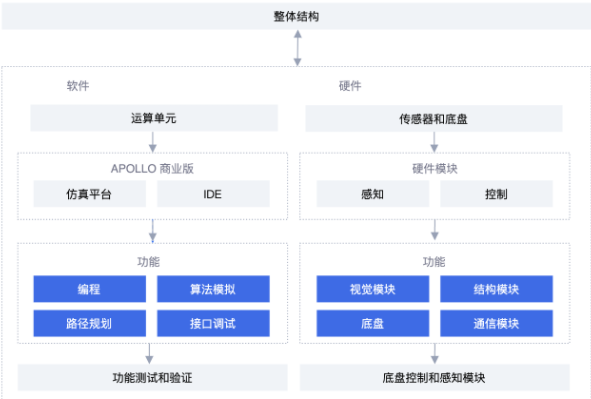The height and width of the screenshot is (399, 591).
Task: Select the 运算单元 box
Action: click(154, 118)
